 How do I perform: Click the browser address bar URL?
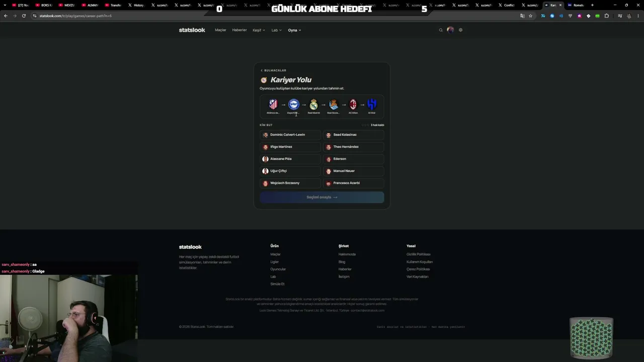[75, 16]
